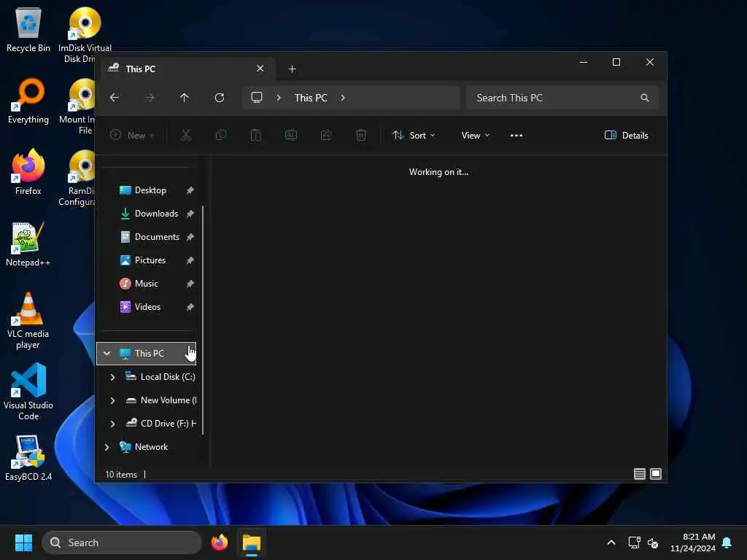747x560 pixels.
Task: Open the Windows Start menu
Action: [x=23, y=542]
